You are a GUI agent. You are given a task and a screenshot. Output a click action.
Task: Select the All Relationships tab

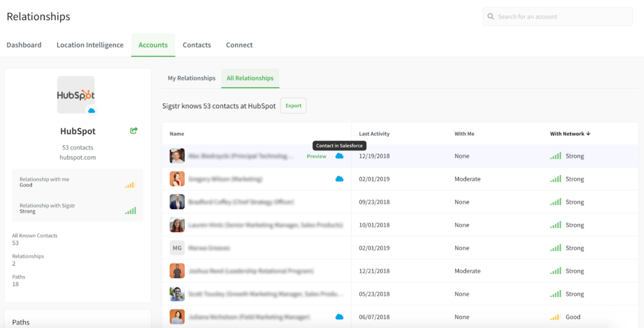click(x=250, y=78)
